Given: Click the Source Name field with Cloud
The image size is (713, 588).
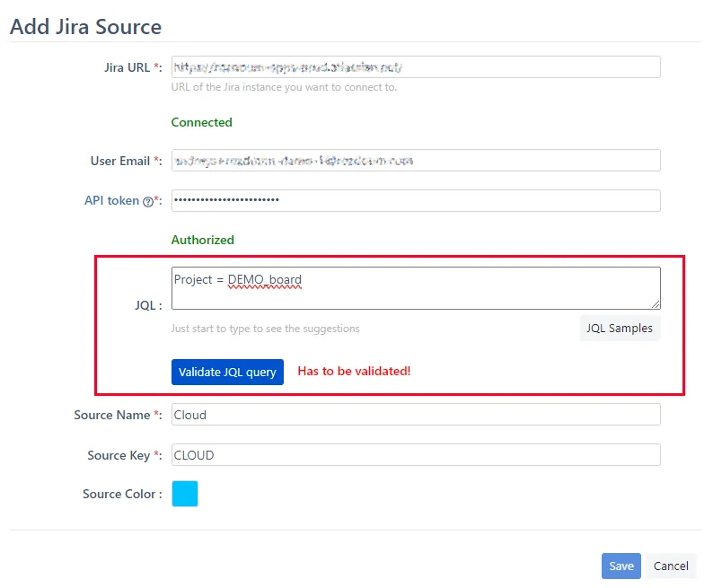Looking at the screenshot, I should click(x=416, y=415).
